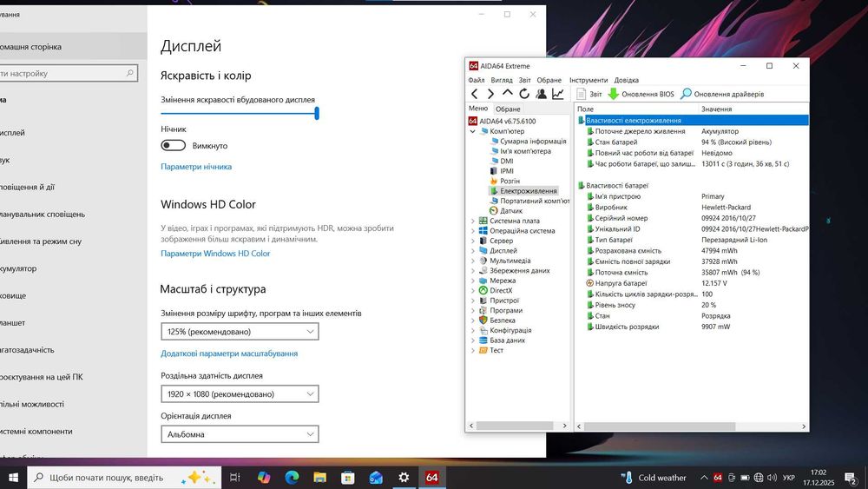868x489 pixels.
Task: Open File Explorer from taskbar
Action: click(320, 478)
